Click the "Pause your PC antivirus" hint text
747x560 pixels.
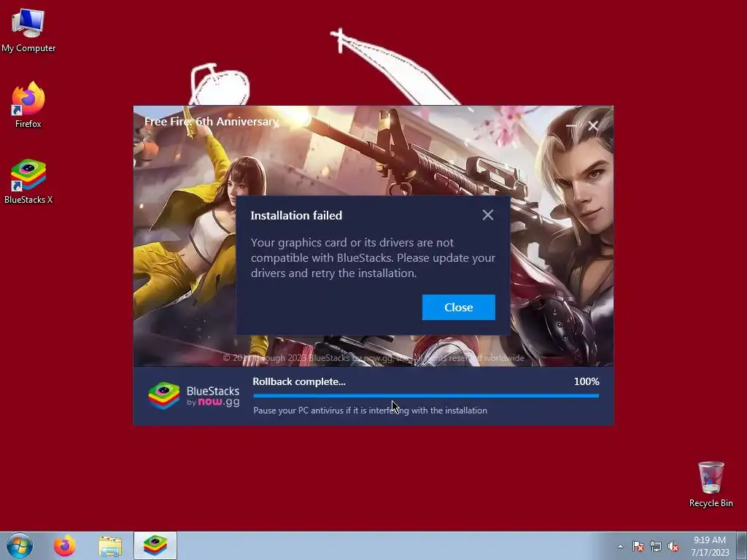[370, 410]
